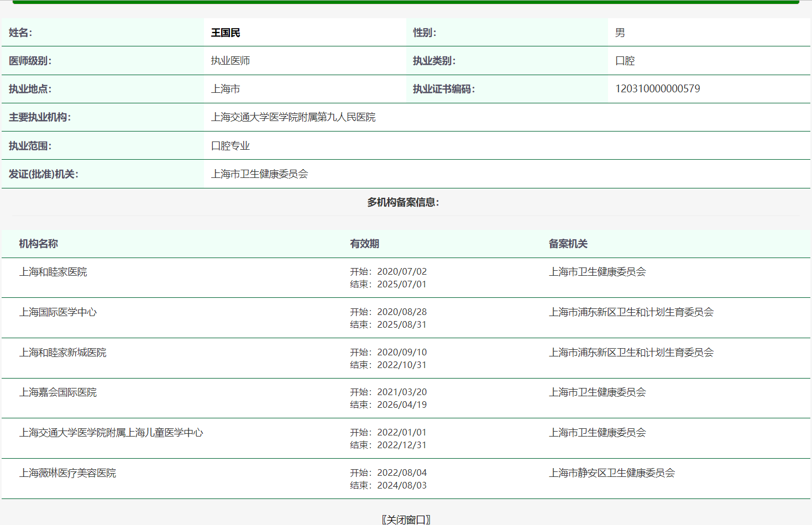Click the 执业类别 field label

tap(434, 61)
